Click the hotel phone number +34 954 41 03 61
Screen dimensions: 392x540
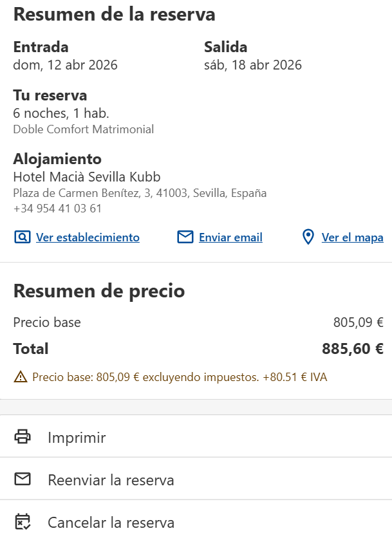[57, 209]
